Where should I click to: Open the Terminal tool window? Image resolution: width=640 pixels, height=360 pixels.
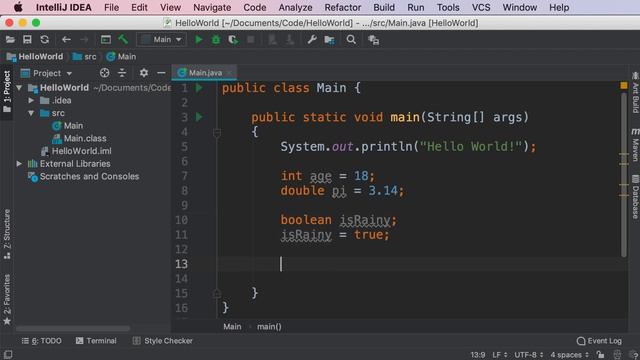pyautogui.click(x=96, y=341)
